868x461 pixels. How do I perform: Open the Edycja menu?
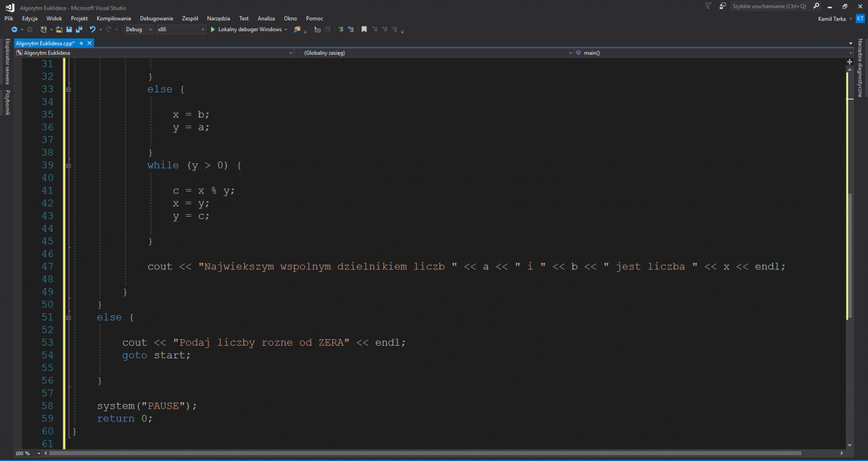(x=30, y=19)
